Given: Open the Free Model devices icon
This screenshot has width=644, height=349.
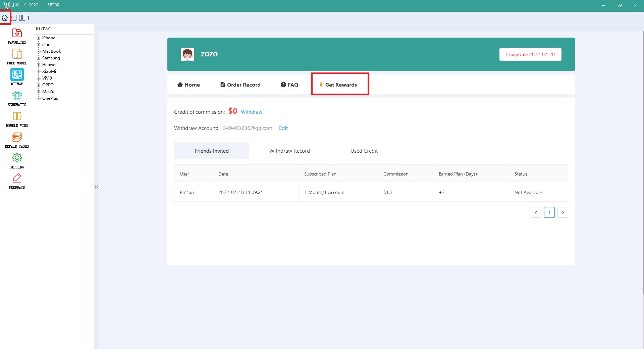Looking at the screenshot, I should tap(17, 54).
